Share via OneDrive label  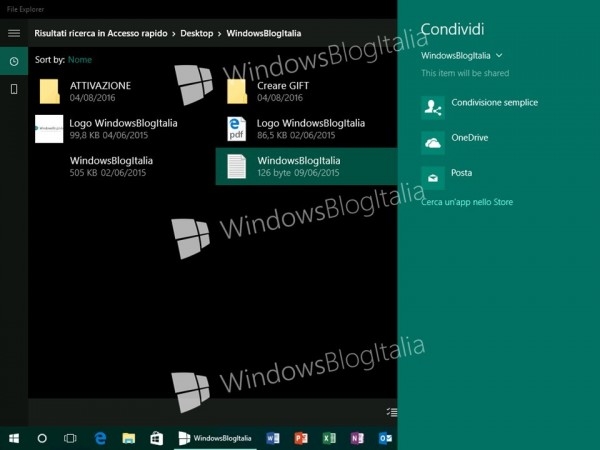[x=470, y=138]
